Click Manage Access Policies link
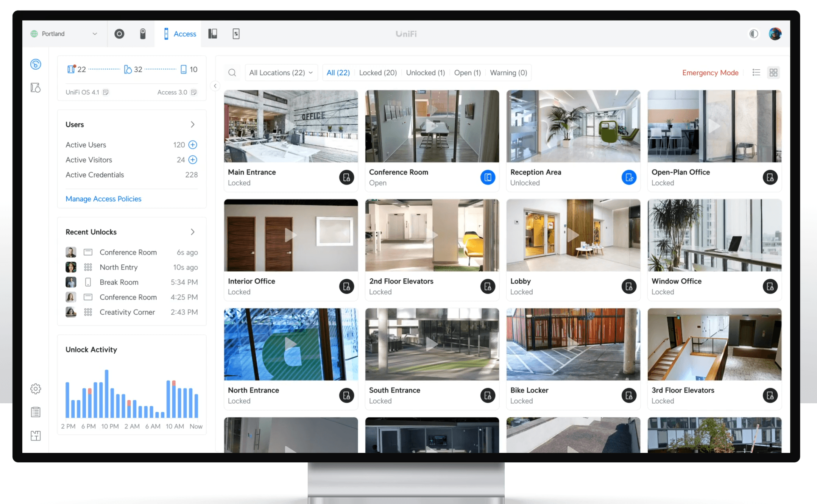This screenshot has height=504, width=817. click(103, 199)
